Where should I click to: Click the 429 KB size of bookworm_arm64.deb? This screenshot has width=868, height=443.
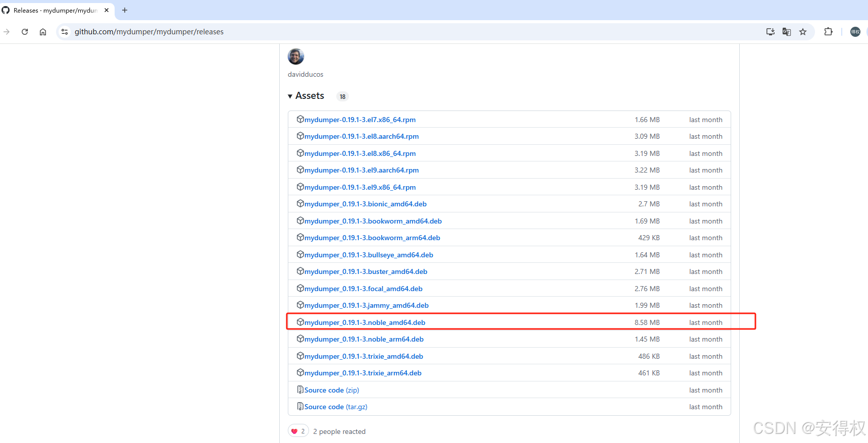649,238
